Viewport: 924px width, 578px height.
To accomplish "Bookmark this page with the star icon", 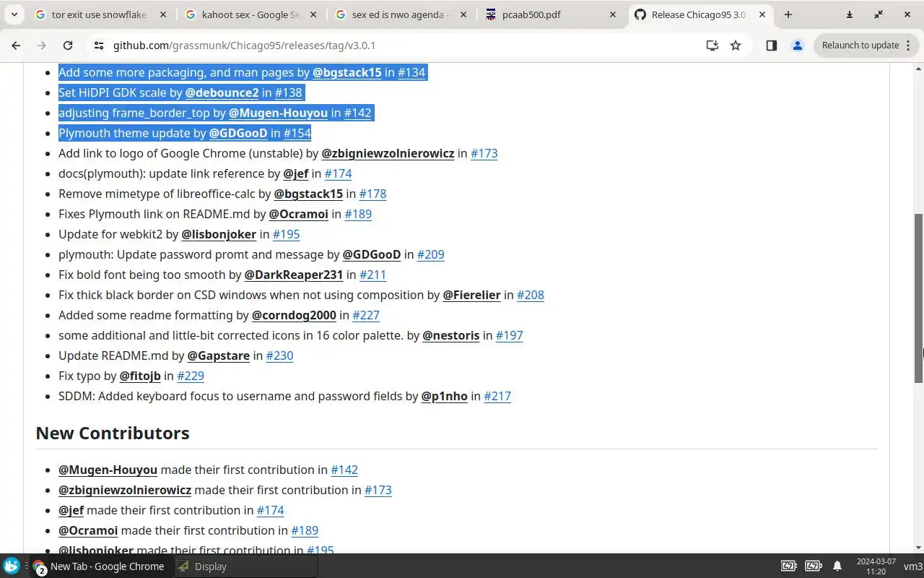I will [736, 46].
